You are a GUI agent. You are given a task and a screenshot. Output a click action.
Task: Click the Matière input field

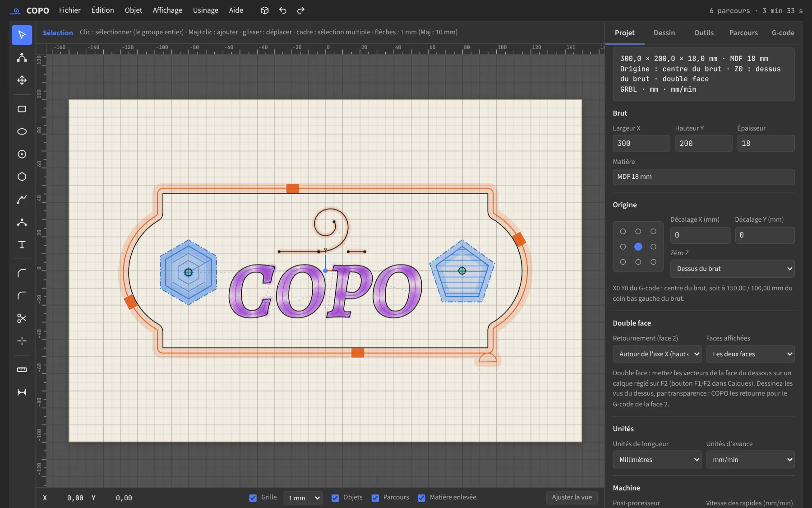(x=703, y=177)
